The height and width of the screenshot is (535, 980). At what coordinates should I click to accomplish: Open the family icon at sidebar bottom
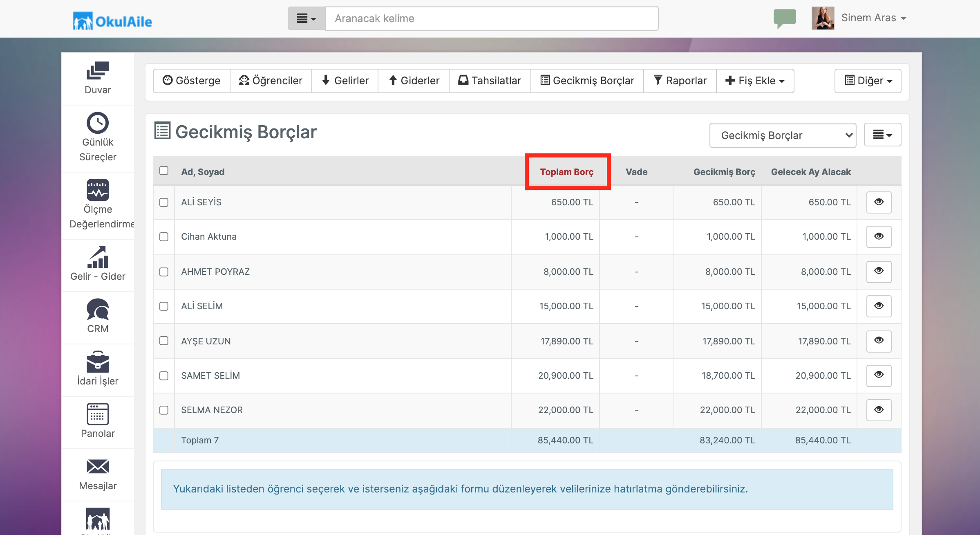(98, 519)
